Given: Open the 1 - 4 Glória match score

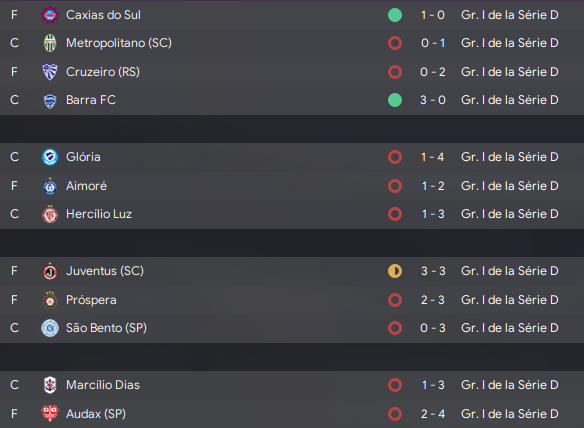Looking at the screenshot, I should coord(432,157).
